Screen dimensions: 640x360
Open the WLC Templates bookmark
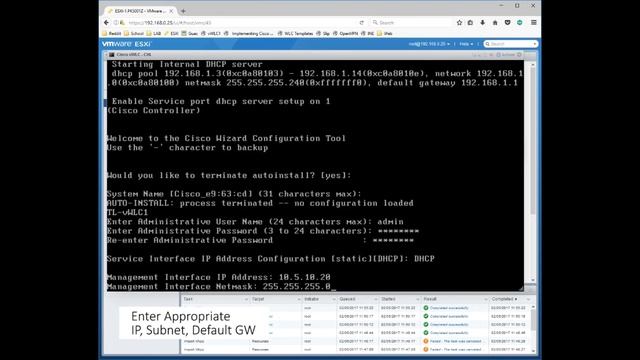(295, 33)
